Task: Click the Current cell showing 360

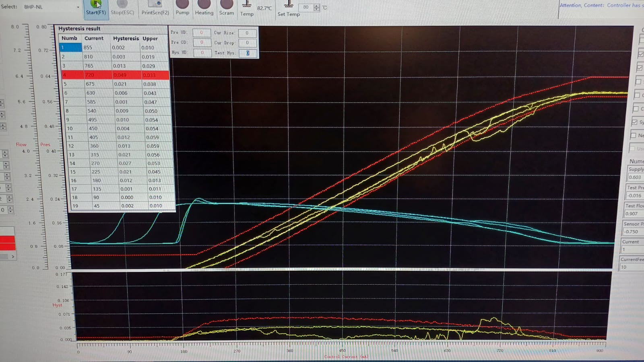Action: [x=103, y=146]
